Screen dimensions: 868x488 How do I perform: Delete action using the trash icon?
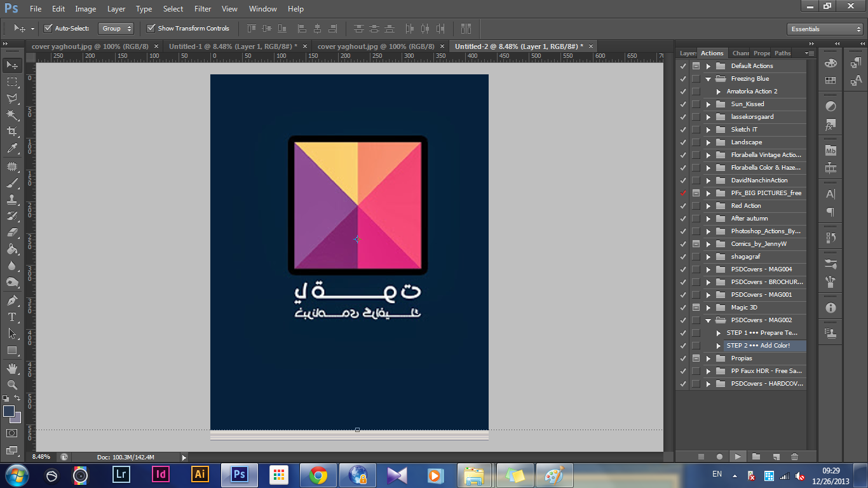coord(794,456)
